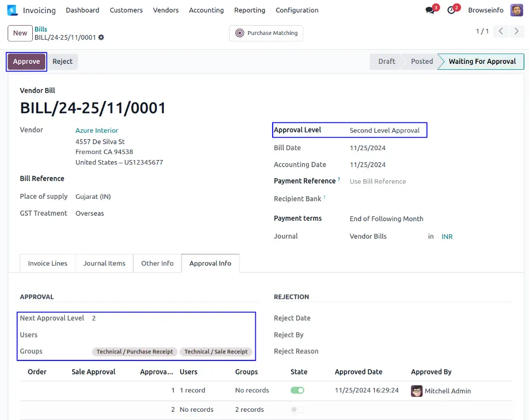Open the activities clock icon

tap(451, 10)
